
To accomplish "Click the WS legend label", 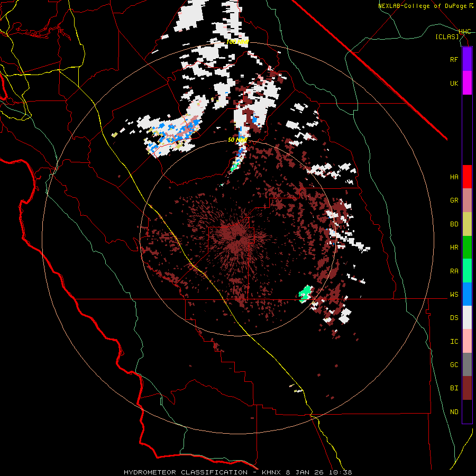I will coord(454,295).
